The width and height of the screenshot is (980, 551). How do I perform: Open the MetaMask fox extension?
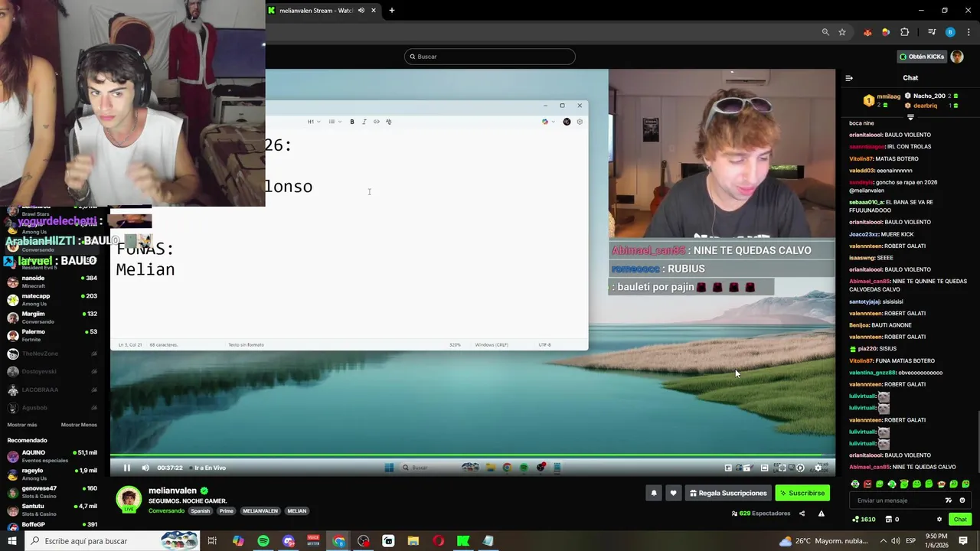867,32
